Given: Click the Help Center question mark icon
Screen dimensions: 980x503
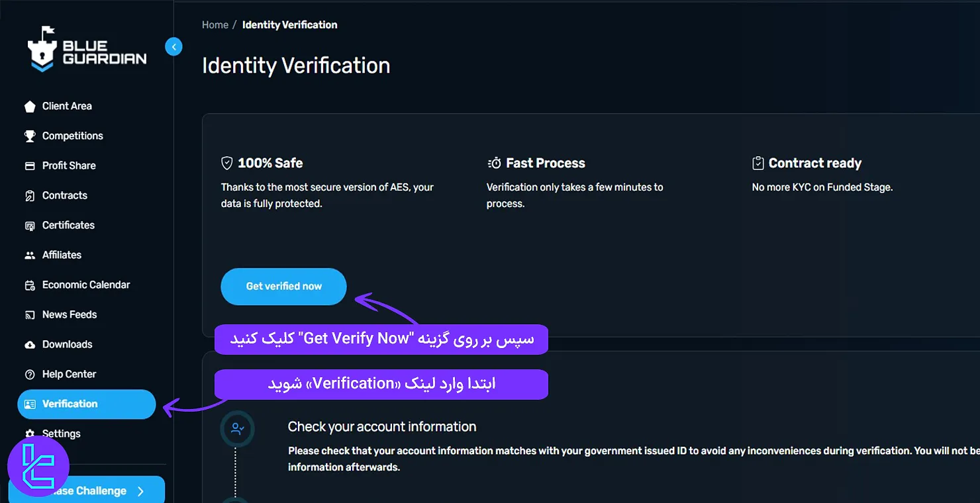Looking at the screenshot, I should [30, 374].
